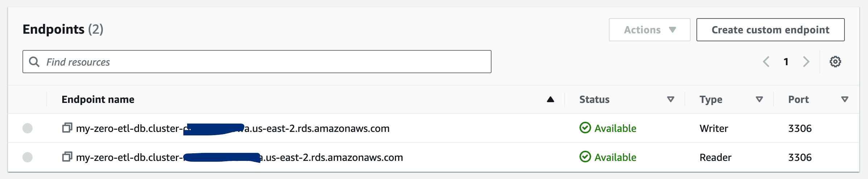868x179 pixels.
Task: Toggle Endpoint name ascending sort arrow
Action: pos(550,99)
